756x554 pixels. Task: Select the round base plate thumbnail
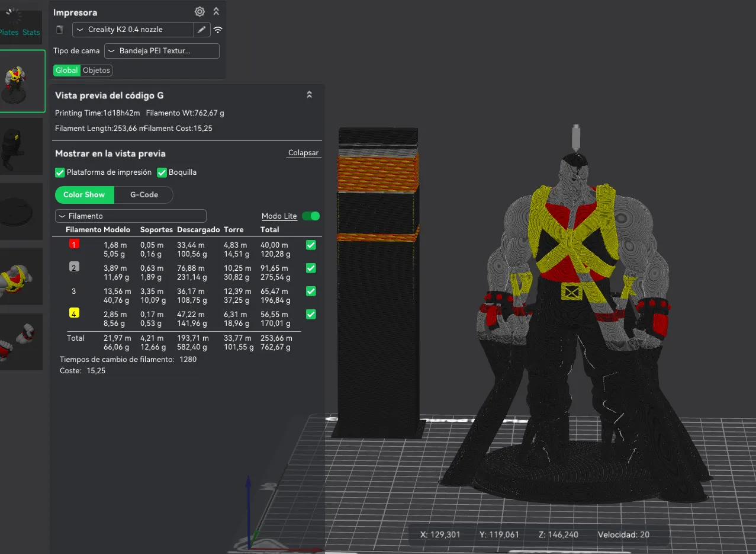tap(20, 211)
